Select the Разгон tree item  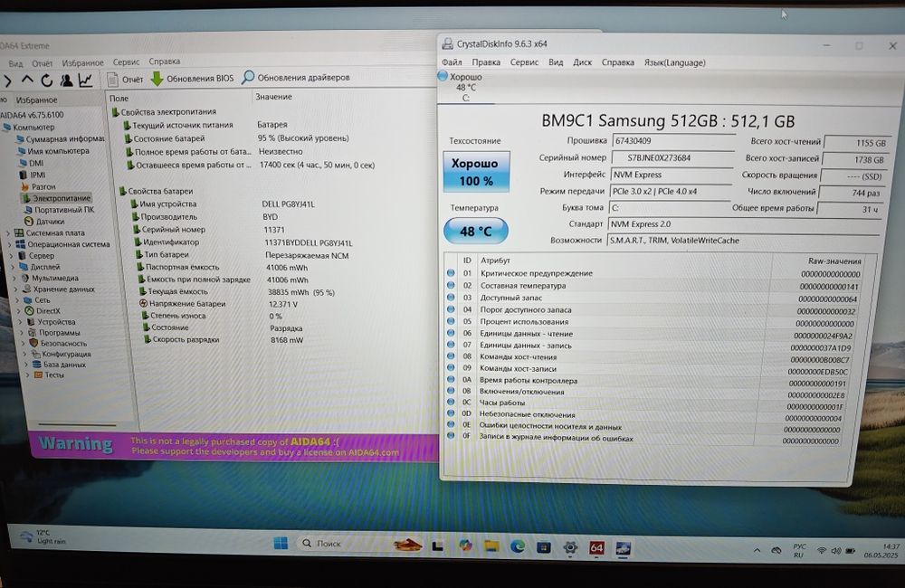coord(38,186)
